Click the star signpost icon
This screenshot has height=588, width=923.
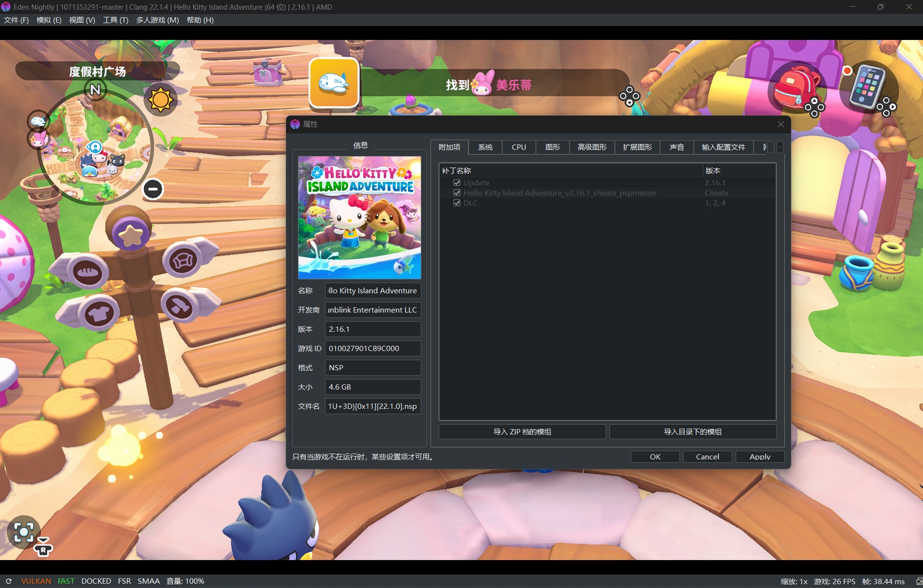[130, 235]
